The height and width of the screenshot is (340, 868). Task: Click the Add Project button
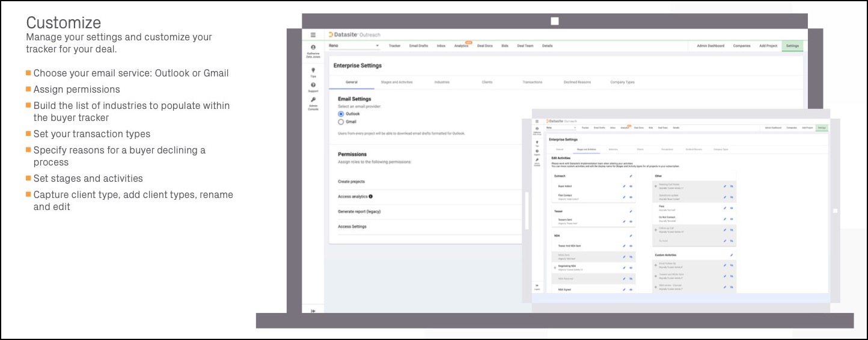768,46
